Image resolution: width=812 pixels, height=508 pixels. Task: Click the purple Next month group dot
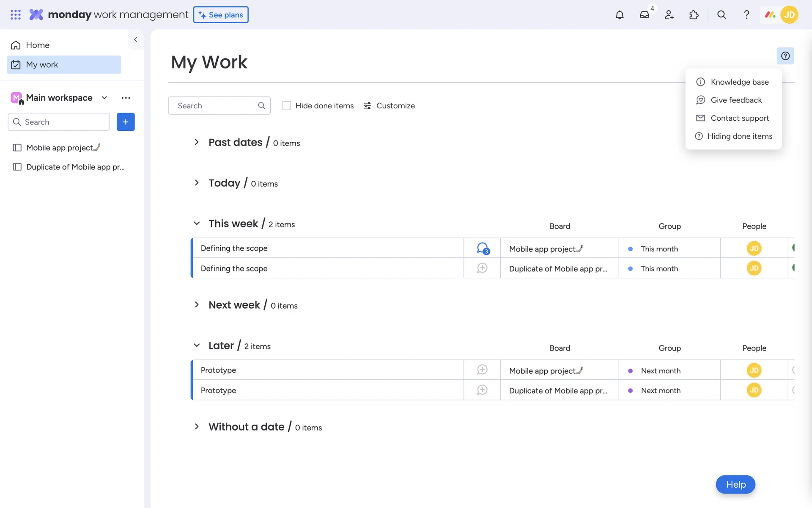[x=631, y=371]
